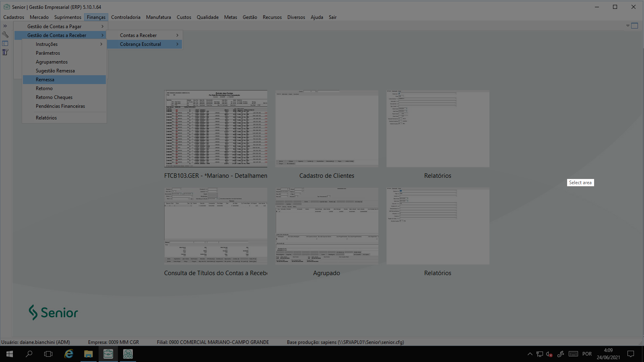Image resolution: width=644 pixels, height=362 pixels.
Task: Open the Diversos menu
Action: coord(296,17)
